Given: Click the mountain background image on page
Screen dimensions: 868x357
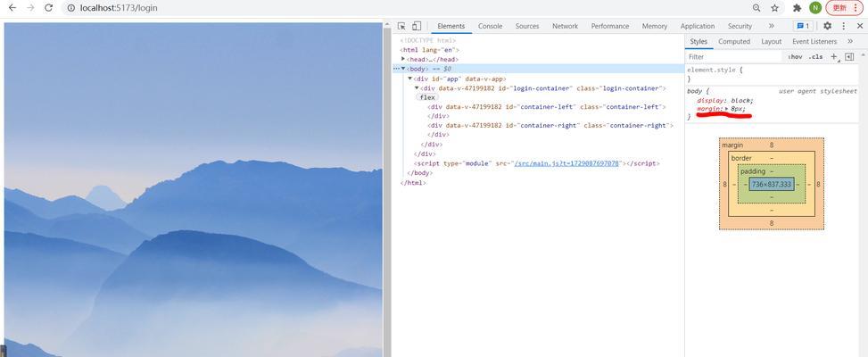Looking at the screenshot, I should coord(194,189).
